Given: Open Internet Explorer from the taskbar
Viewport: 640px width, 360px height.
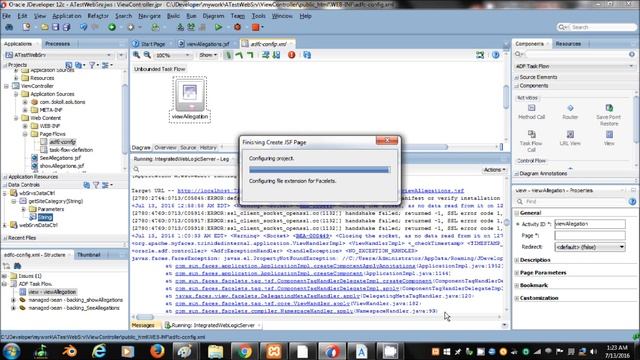Looking at the screenshot, I should click(x=99, y=351).
